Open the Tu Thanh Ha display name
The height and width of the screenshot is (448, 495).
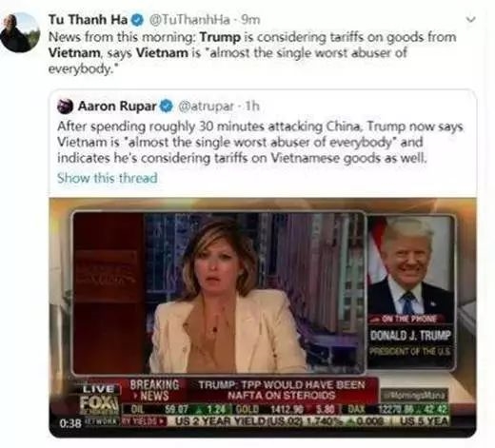[88, 20]
